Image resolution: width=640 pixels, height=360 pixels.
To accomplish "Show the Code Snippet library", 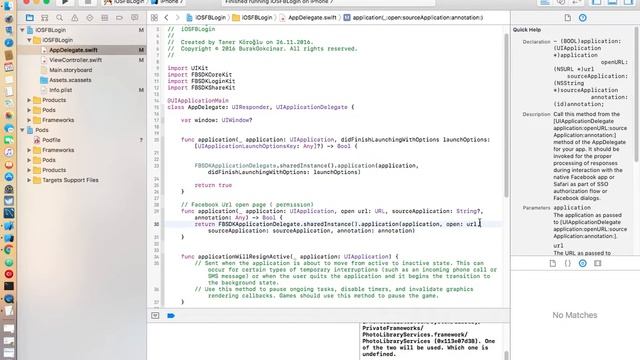I will pyautogui.click(x=568, y=263).
